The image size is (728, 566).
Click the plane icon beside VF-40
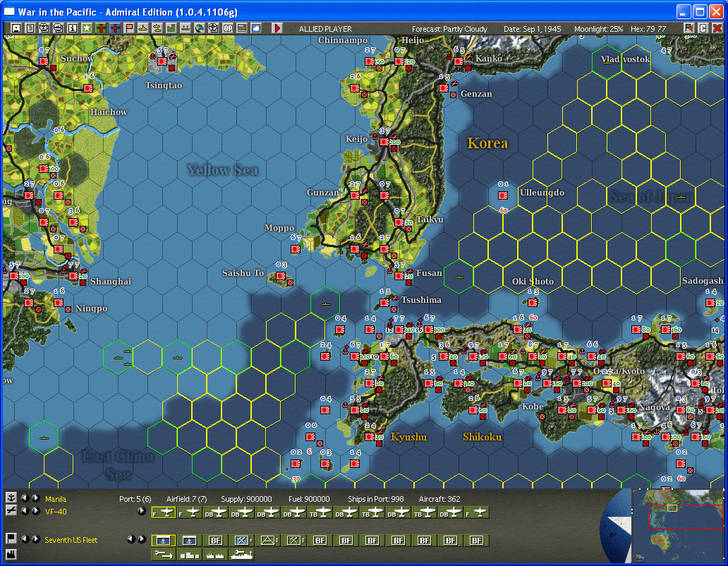[11, 510]
